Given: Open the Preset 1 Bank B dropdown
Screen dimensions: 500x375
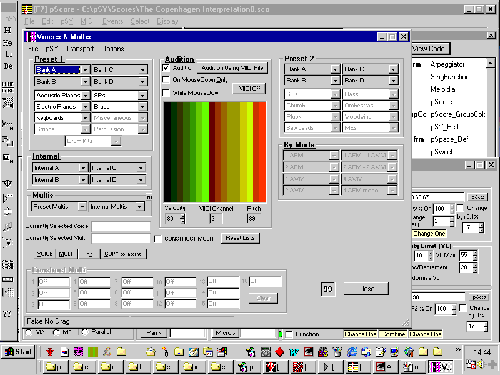Looking at the screenshot, I should click(85, 82).
